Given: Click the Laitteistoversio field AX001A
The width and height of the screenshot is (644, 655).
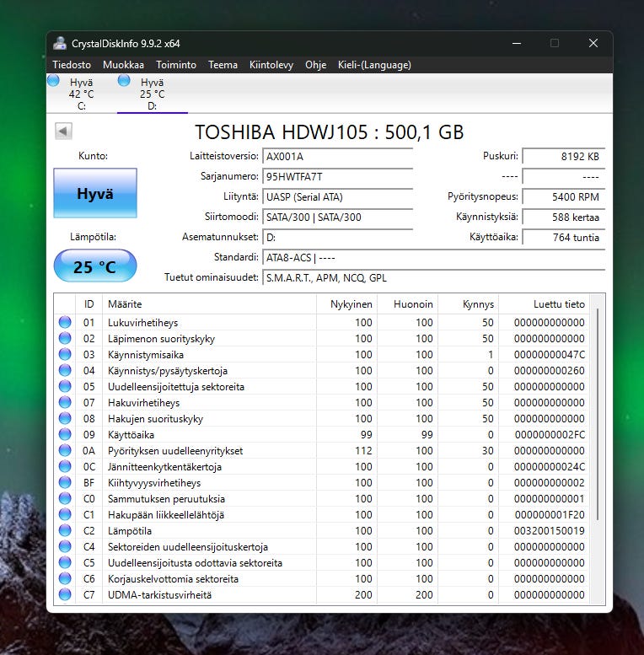Looking at the screenshot, I should (x=337, y=156).
